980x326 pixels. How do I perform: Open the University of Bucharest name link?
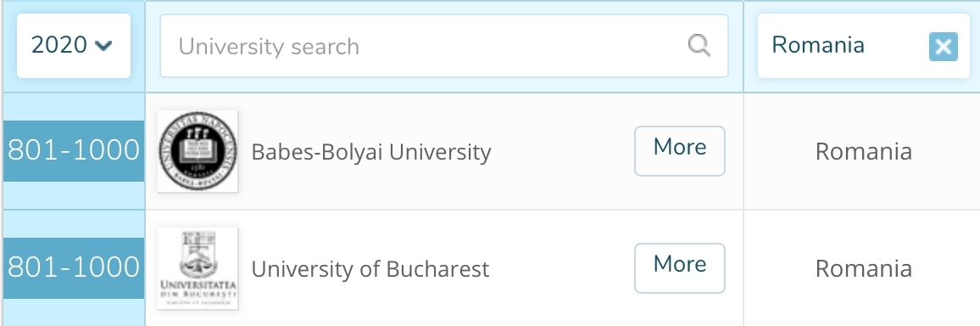pyautogui.click(x=370, y=269)
